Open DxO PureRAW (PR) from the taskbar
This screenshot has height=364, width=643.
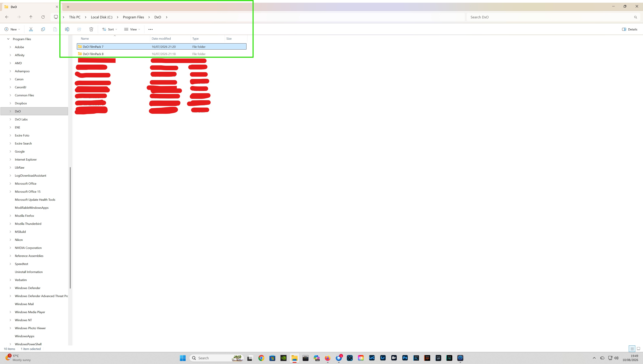(449, 358)
